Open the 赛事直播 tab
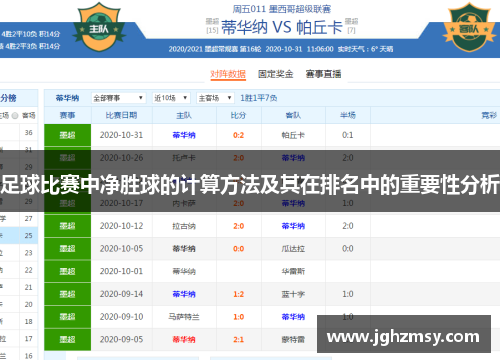The height and width of the screenshot is (362, 500). 323,74
